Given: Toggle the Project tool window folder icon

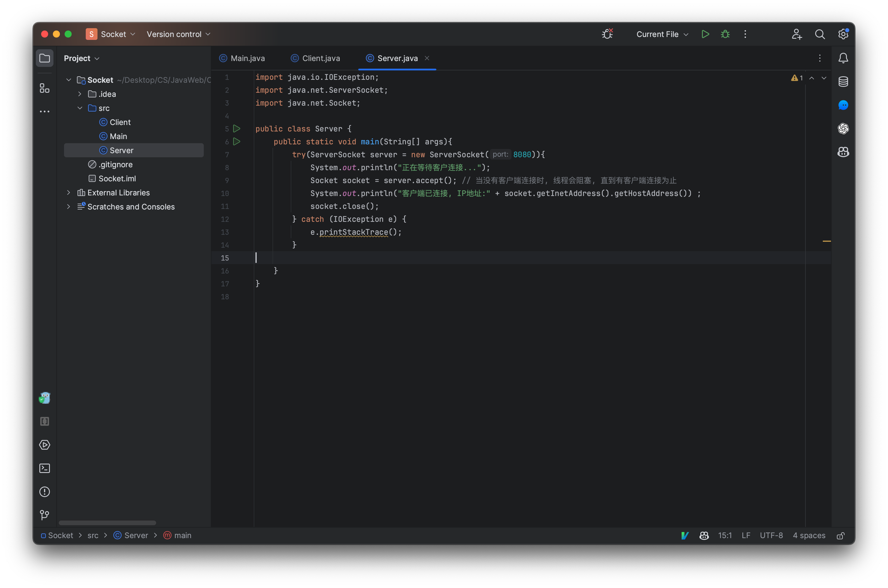Looking at the screenshot, I should coord(45,58).
